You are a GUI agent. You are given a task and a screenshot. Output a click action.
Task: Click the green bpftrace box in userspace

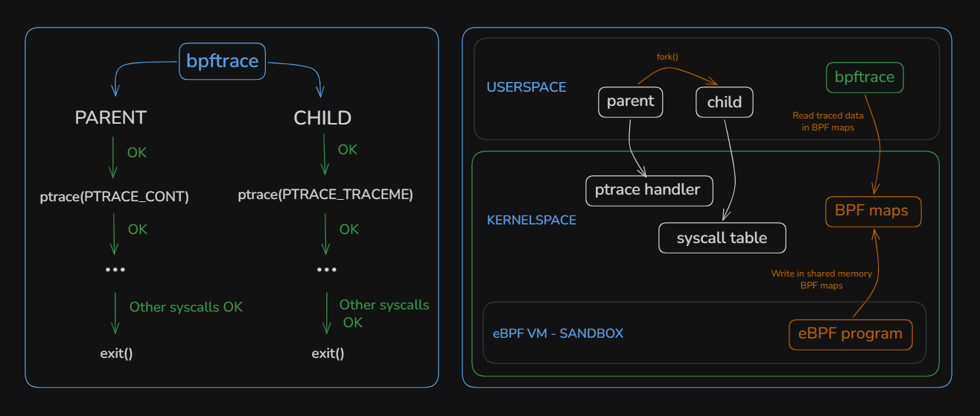click(x=865, y=78)
